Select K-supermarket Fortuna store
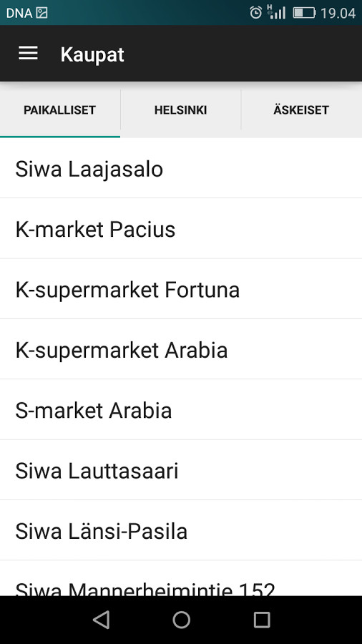Viewport: 362px width, 644px height. point(181,289)
